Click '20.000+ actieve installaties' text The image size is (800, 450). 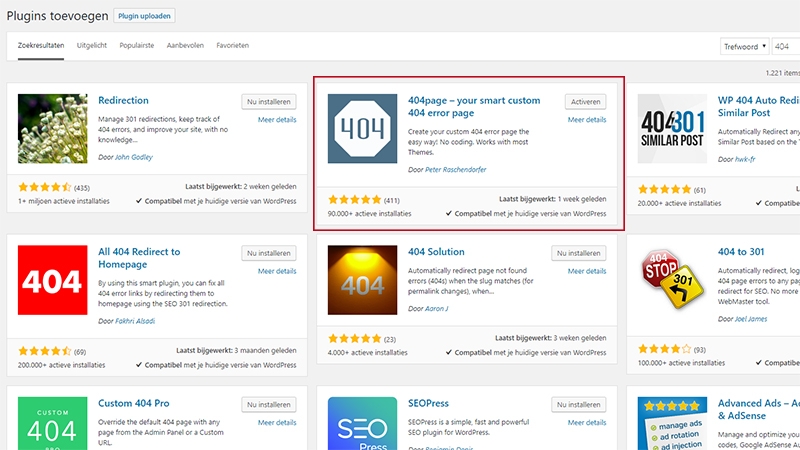click(x=680, y=203)
